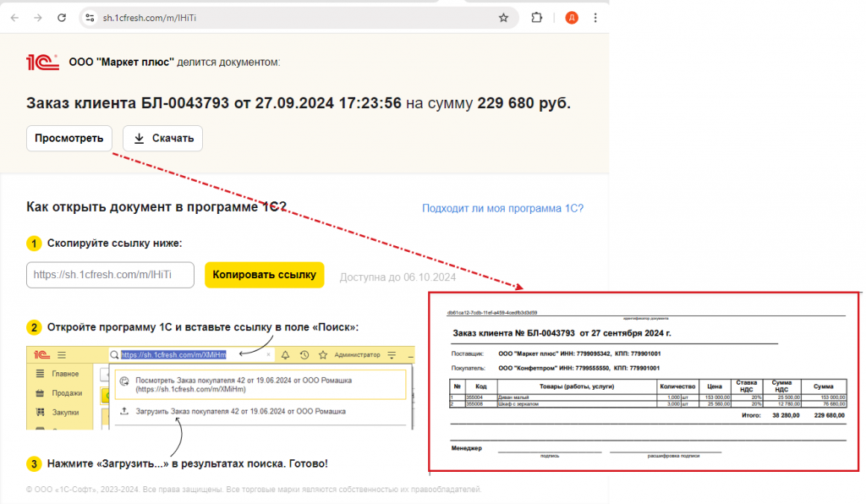Bookmark this page with the star icon
The width and height of the screenshot is (866, 504).
click(x=503, y=18)
